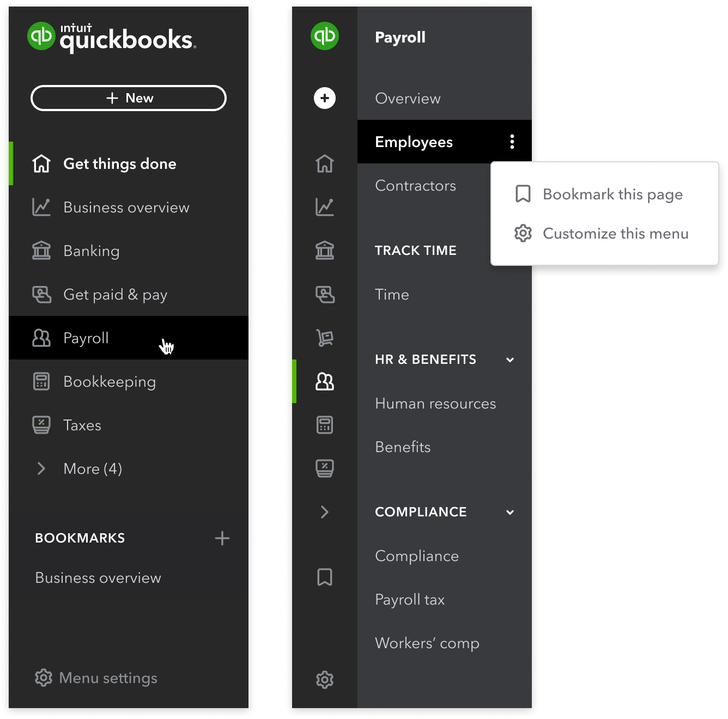Click the house icon beside Get things done
This screenshot has height=719, width=728.
[41, 163]
